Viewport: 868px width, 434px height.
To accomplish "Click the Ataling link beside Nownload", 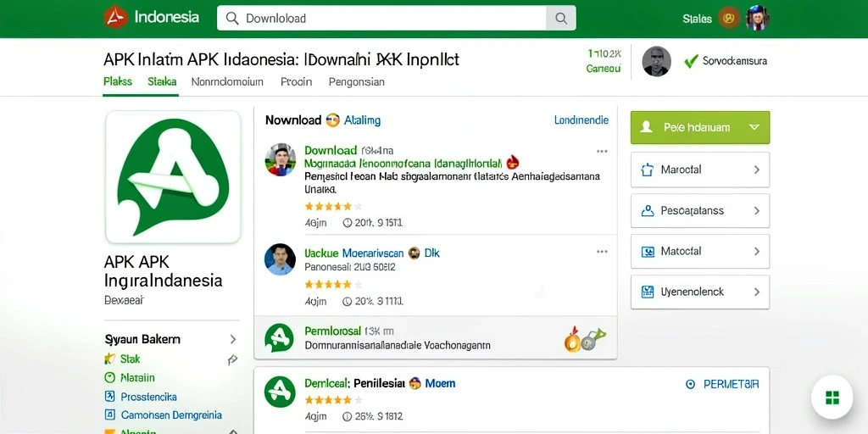I will [362, 120].
